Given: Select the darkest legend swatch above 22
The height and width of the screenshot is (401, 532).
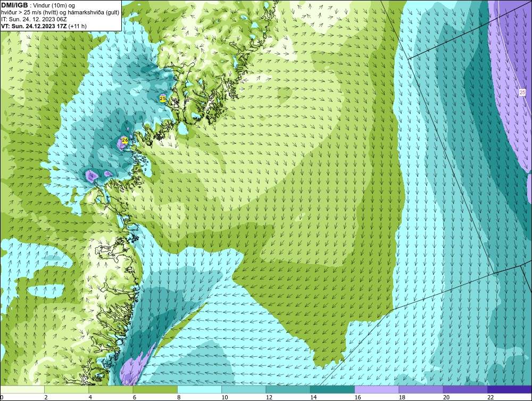Looking at the screenshot, I should click(510, 389).
